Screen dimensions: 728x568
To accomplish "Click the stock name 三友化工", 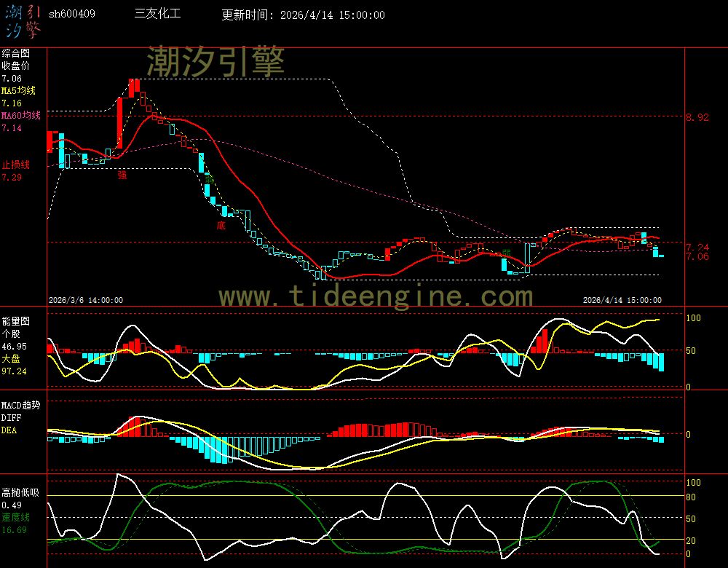I will pos(158,15).
